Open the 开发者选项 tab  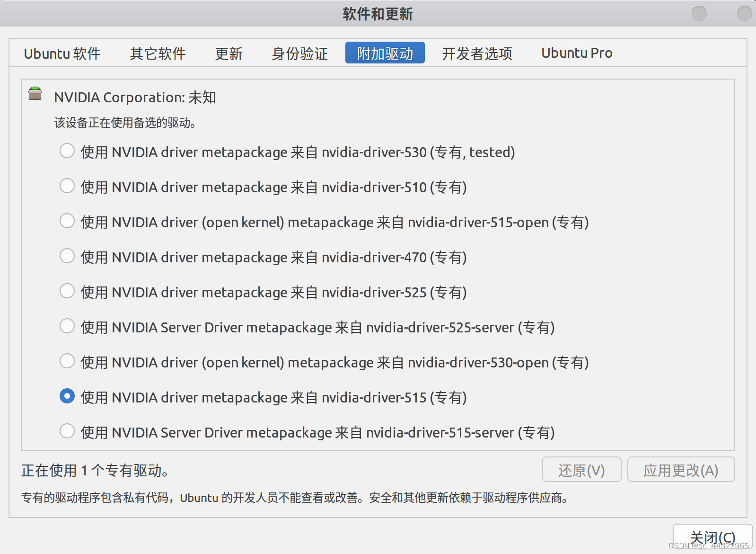(x=477, y=53)
